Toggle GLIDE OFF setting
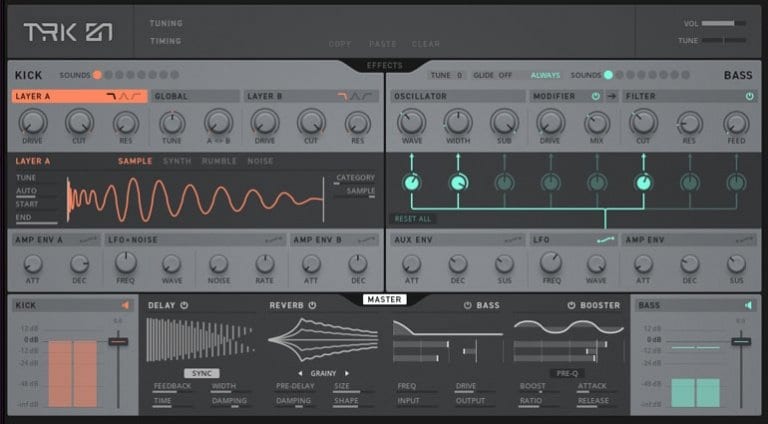 point(493,75)
